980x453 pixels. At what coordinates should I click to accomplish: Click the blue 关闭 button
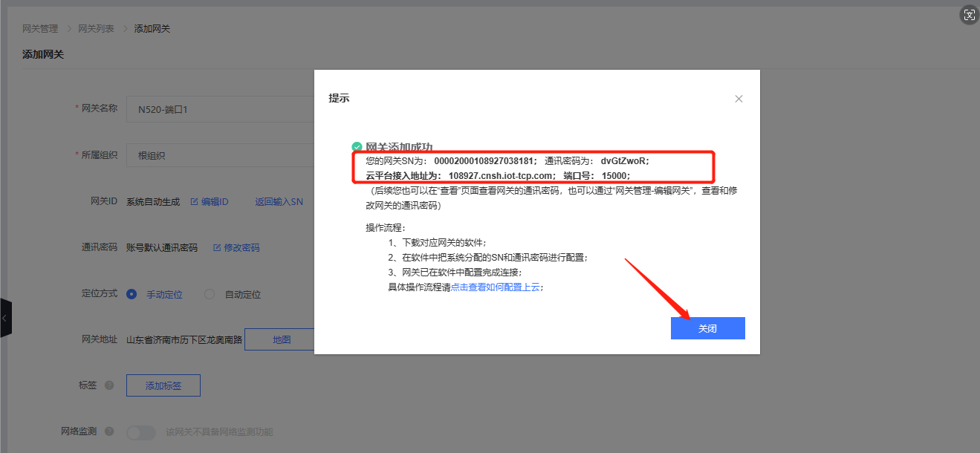click(x=707, y=328)
